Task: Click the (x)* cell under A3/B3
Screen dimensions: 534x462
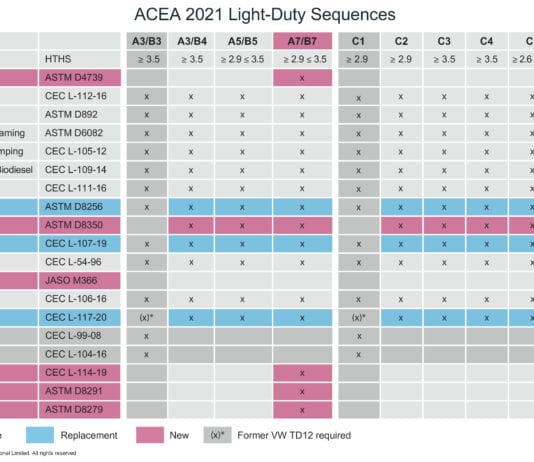Action: click(x=147, y=317)
